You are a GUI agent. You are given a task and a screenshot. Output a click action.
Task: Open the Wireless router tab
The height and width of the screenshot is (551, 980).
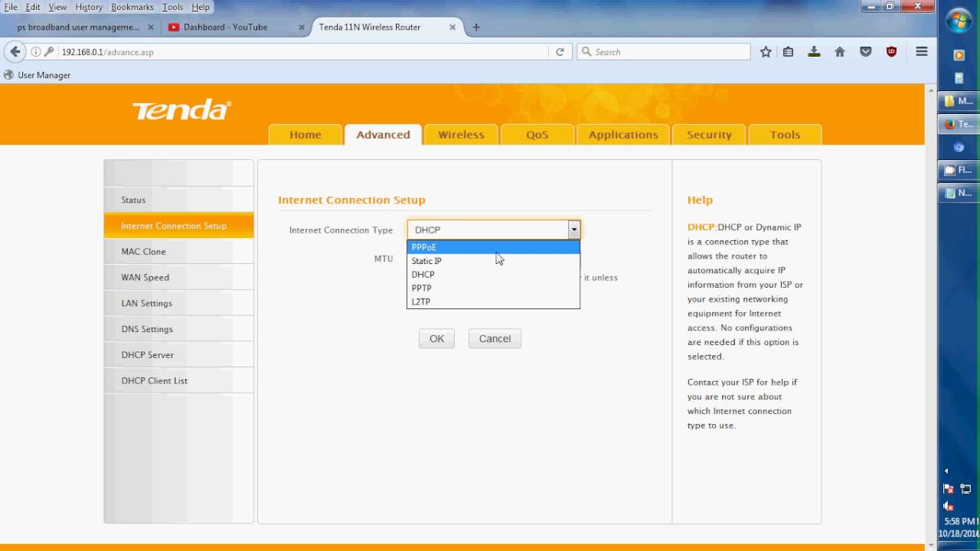pyautogui.click(x=461, y=135)
